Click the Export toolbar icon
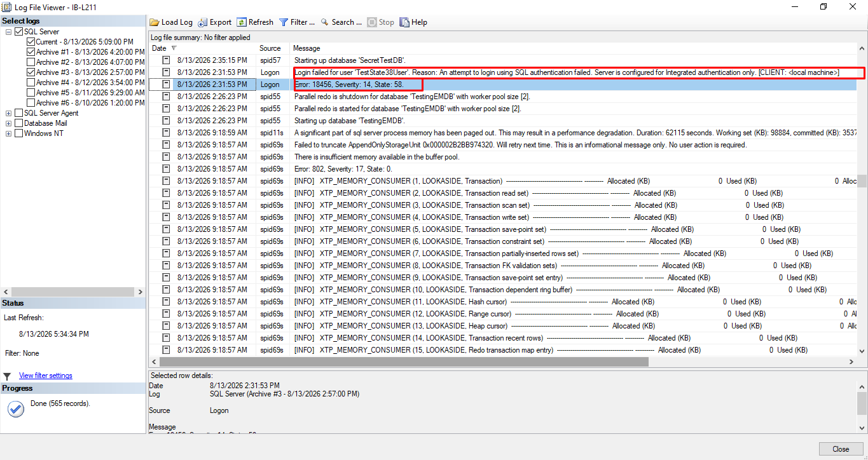Image resolution: width=868 pixels, height=460 pixels. pyautogui.click(x=202, y=22)
